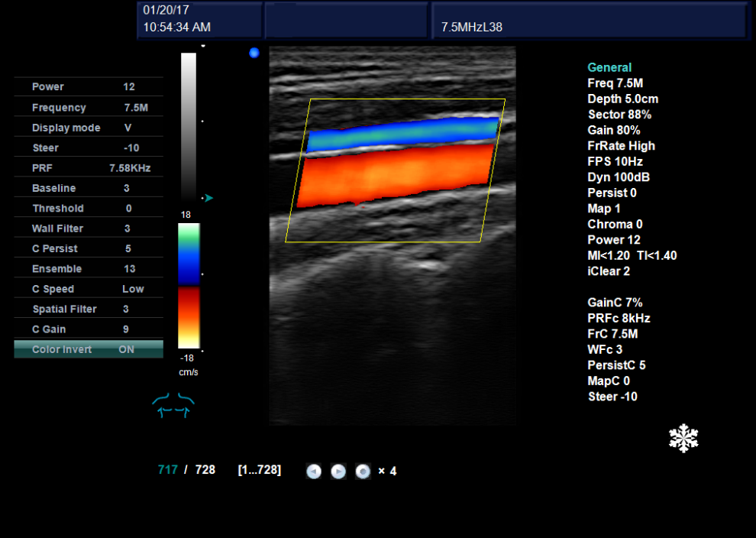Click the Dyn 100dB info line
Viewport: 756px width, 538px height.
(x=619, y=177)
